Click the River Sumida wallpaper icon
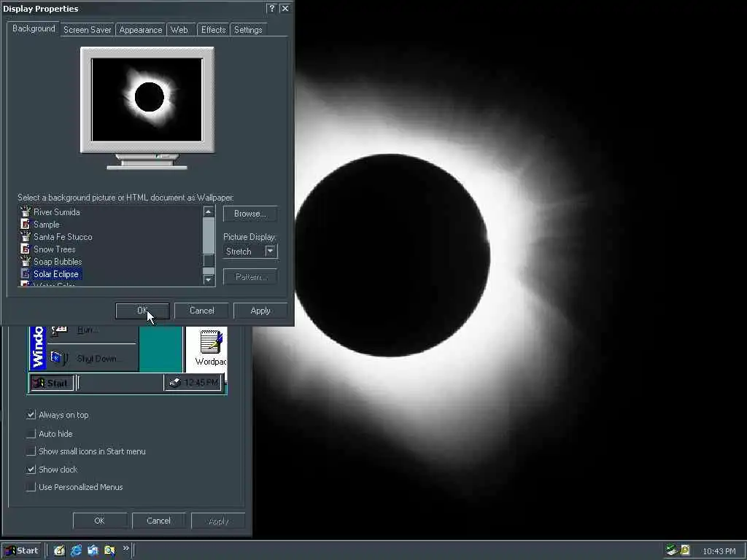 [26, 212]
